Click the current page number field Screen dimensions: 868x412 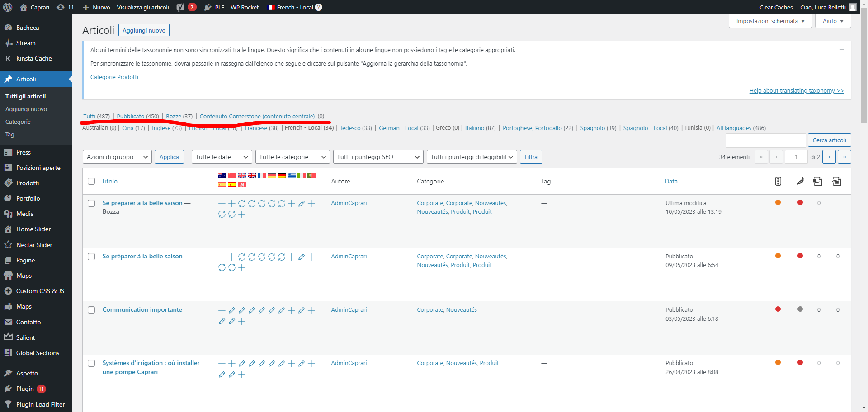click(x=796, y=157)
